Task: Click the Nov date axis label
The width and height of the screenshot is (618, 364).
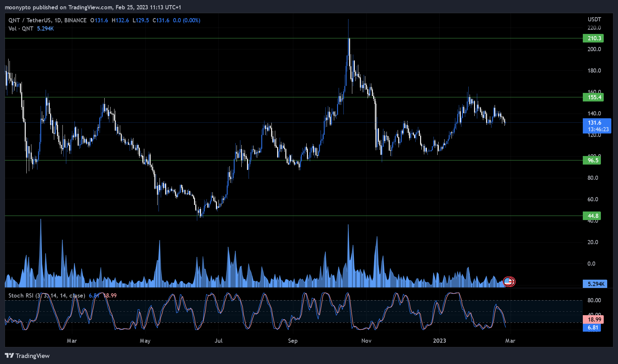Action: [366, 341]
